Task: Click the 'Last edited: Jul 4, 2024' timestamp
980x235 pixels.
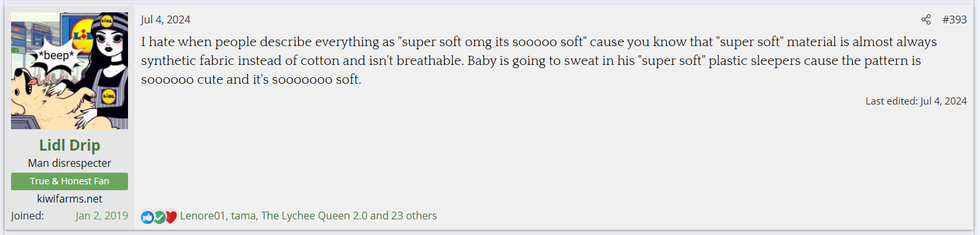Action: pyautogui.click(x=916, y=101)
